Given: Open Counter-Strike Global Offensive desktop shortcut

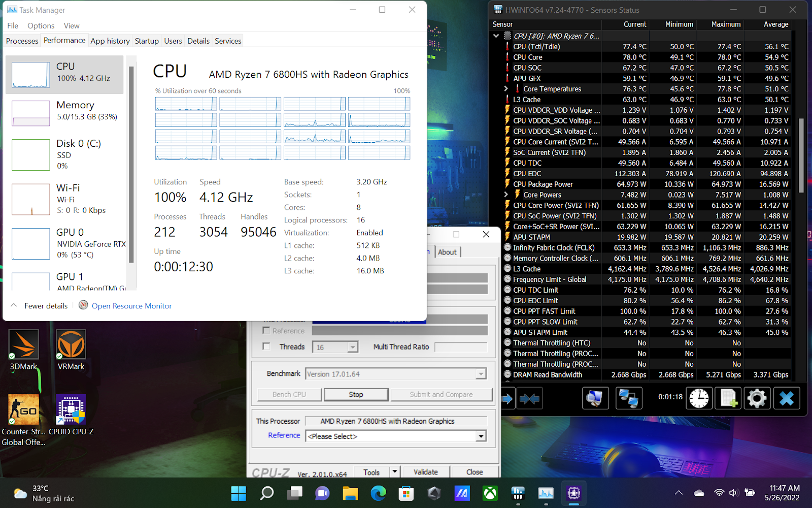Looking at the screenshot, I should click(x=23, y=420).
